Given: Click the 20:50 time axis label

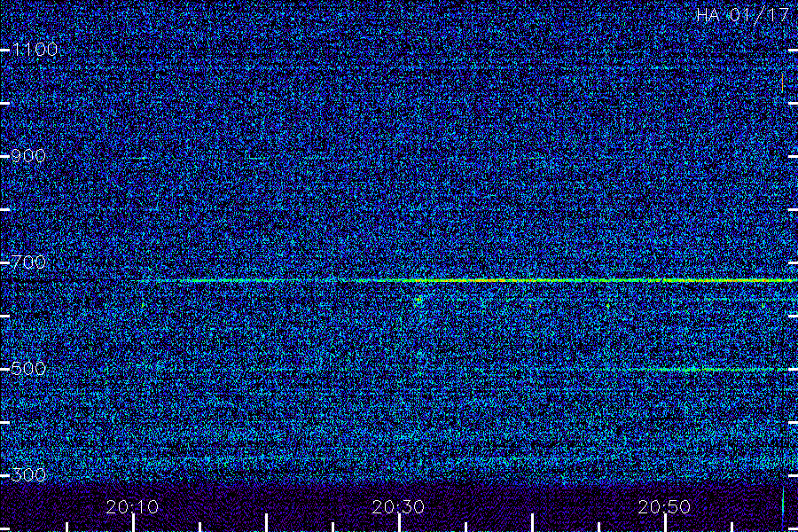Looking at the screenshot, I should pos(664,507).
